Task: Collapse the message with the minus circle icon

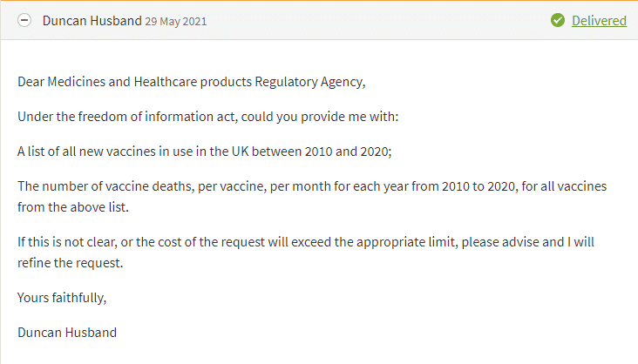Action: pyautogui.click(x=24, y=20)
